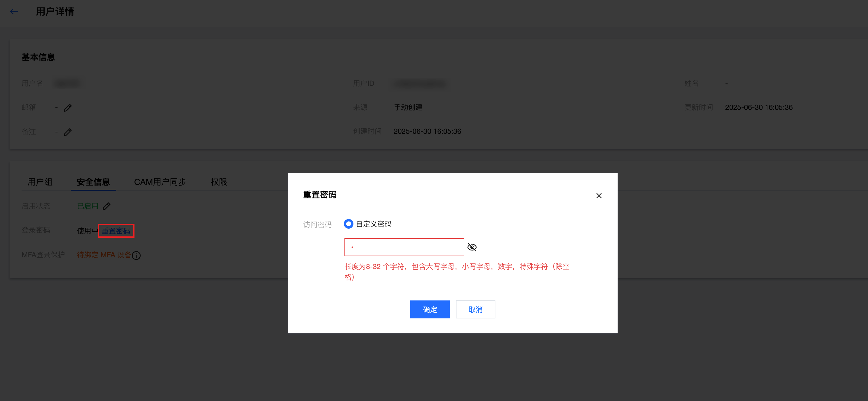Close the 重置密码 dialog with X

[598, 196]
